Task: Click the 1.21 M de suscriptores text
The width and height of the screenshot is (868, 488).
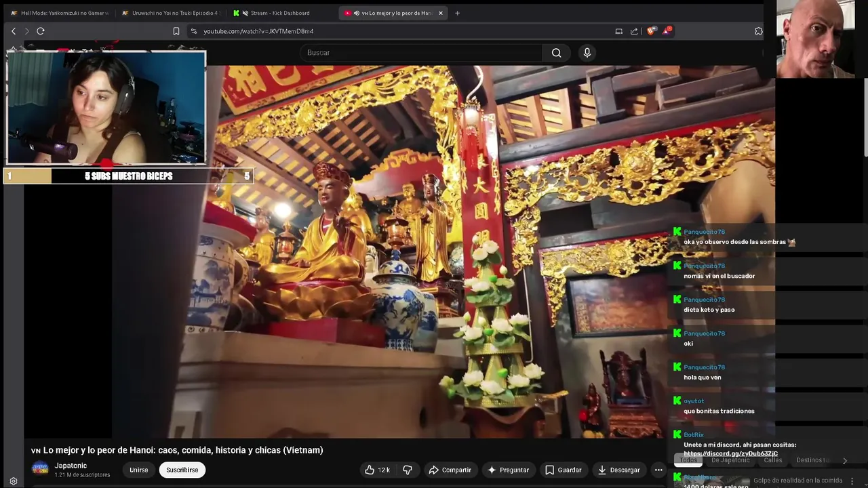Action: [82, 475]
